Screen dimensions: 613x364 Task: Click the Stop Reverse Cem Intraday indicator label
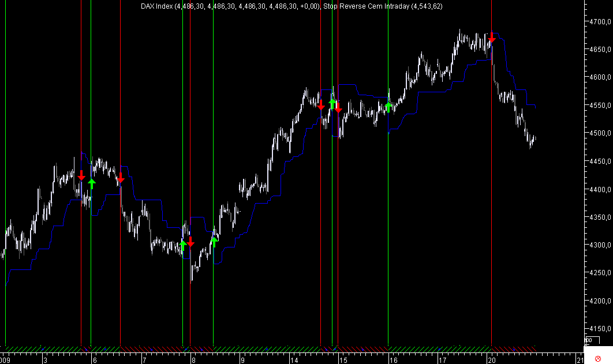click(383, 6)
